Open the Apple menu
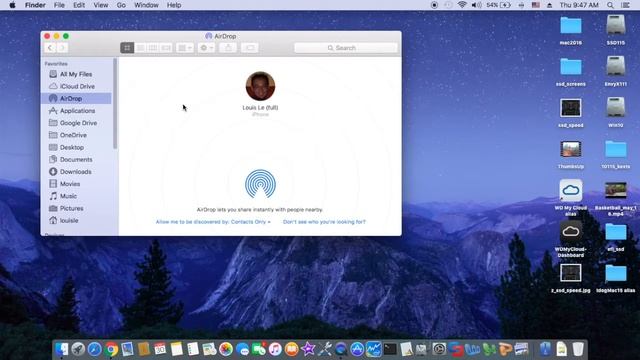 tap(12, 5)
